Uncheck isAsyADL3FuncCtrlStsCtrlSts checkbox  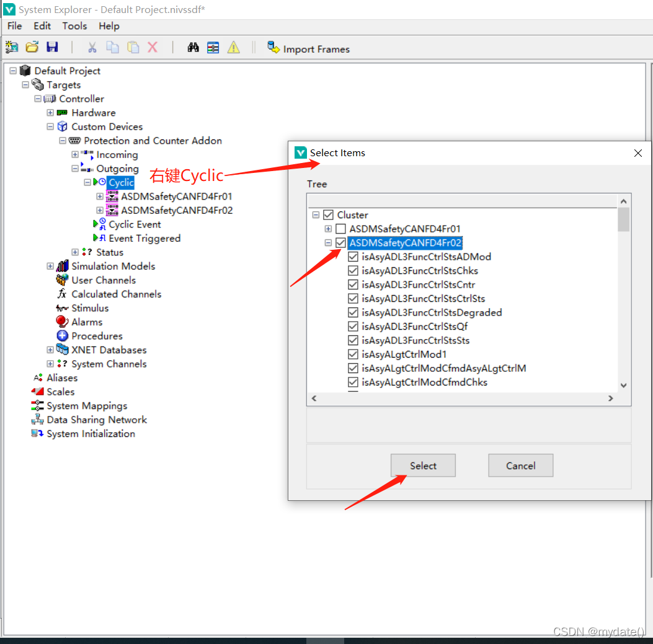[353, 299]
